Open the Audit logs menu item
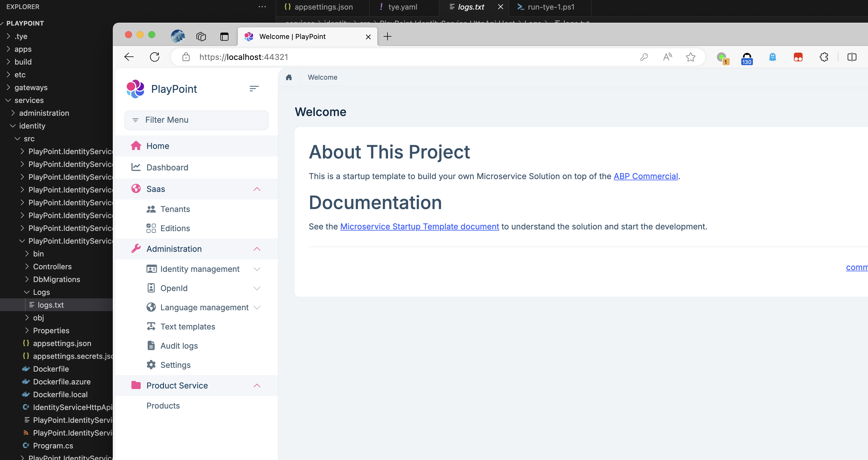Image resolution: width=868 pixels, height=460 pixels. pyautogui.click(x=179, y=346)
